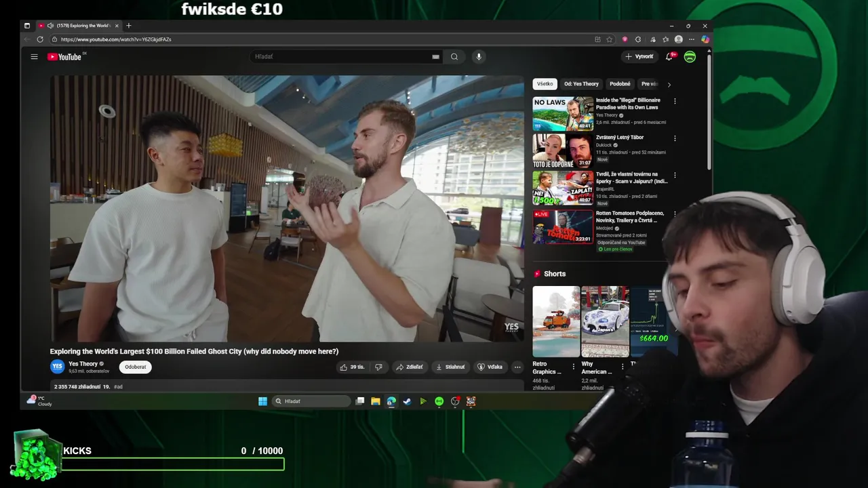Select the browser address bar URL
The image size is (868, 488).
(x=116, y=39)
